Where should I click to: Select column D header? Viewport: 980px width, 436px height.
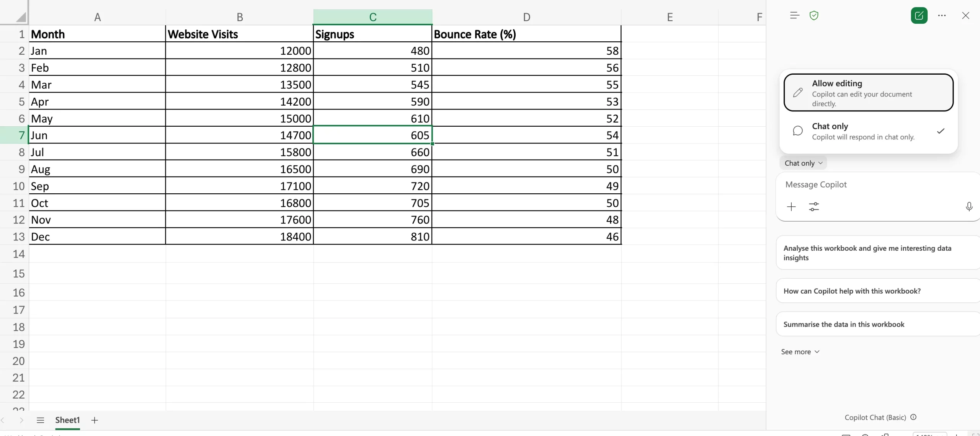tap(526, 17)
